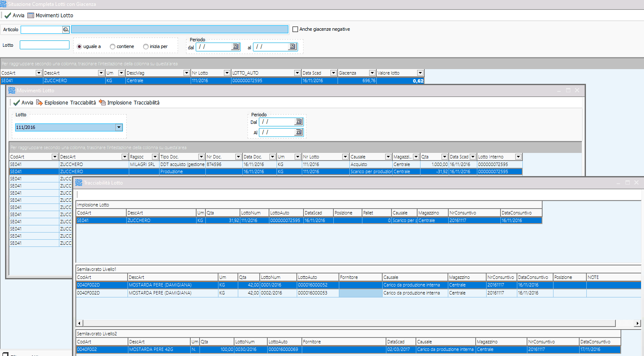
Task: Click Esplosione Tracciabilità toolbar button
Action: click(x=66, y=103)
